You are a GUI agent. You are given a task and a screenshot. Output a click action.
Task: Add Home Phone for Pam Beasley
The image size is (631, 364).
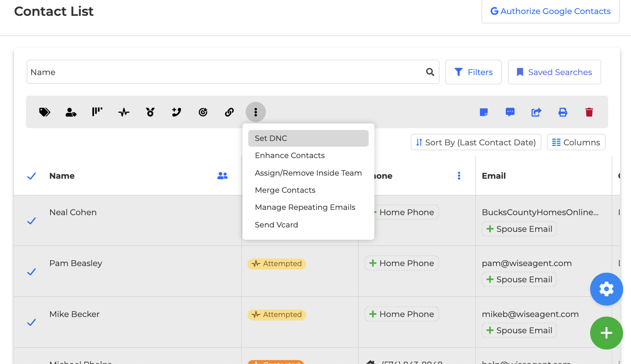[402, 263]
